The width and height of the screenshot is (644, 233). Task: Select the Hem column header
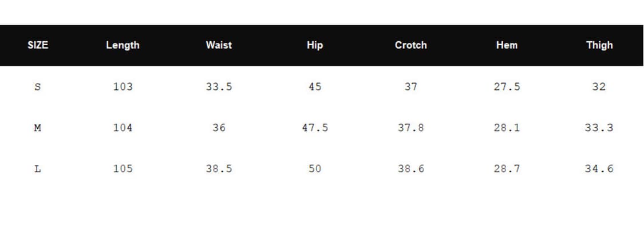pos(507,45)
